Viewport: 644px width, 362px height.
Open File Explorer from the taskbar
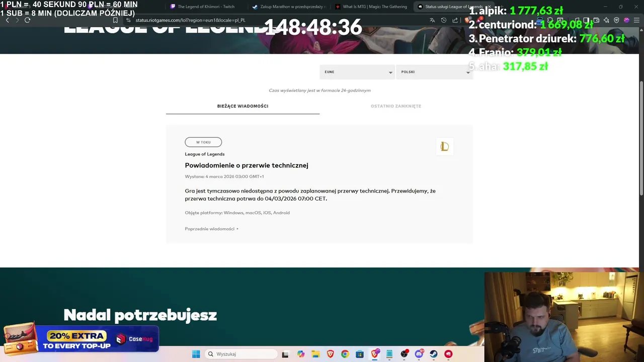coord(315,354)
